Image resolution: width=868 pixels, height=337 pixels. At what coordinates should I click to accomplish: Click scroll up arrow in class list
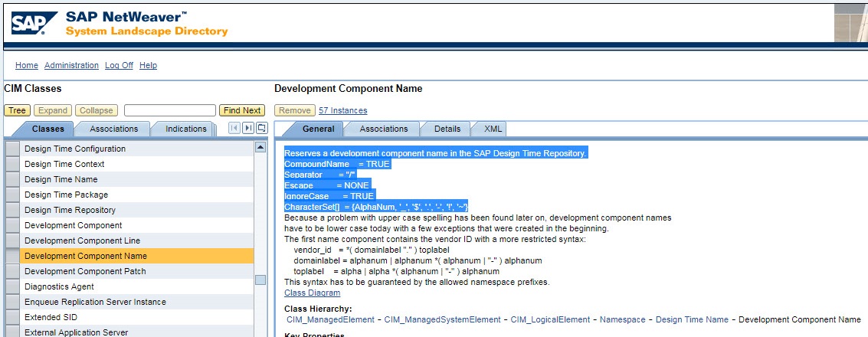point(260,147)
